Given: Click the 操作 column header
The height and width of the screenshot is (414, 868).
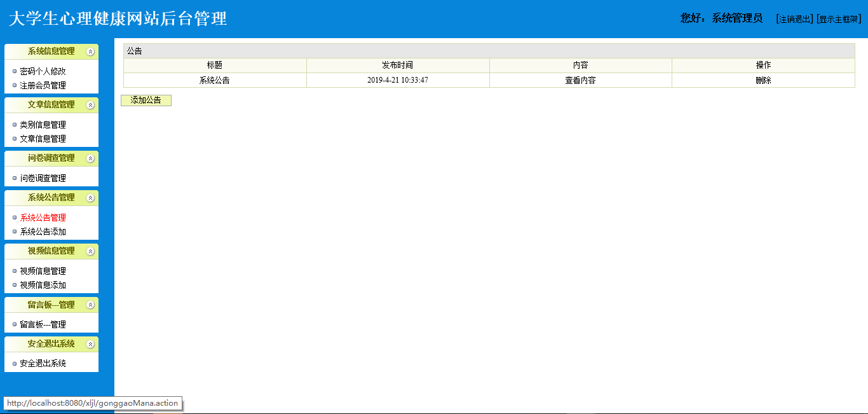Looking at the screenshot, I should click(x=764, y=66).
